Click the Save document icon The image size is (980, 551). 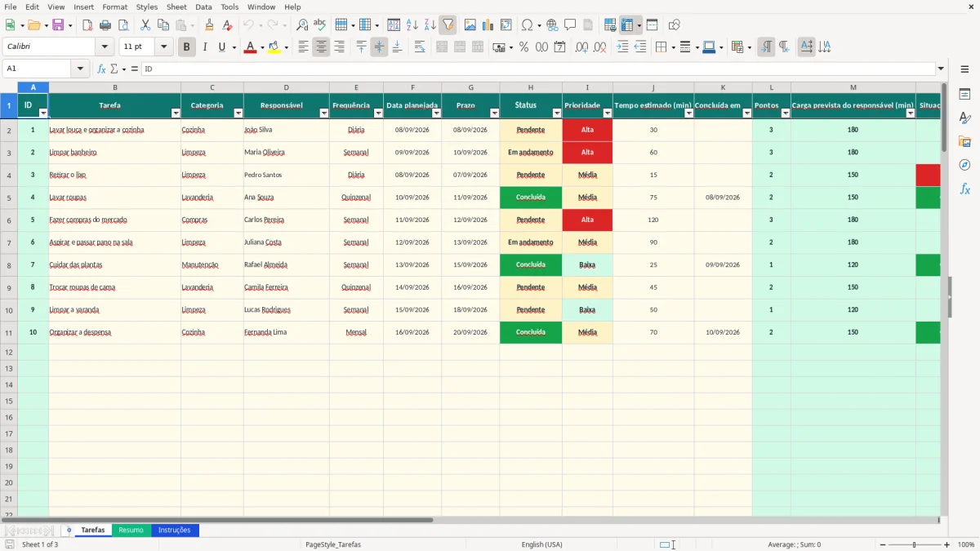58,25
